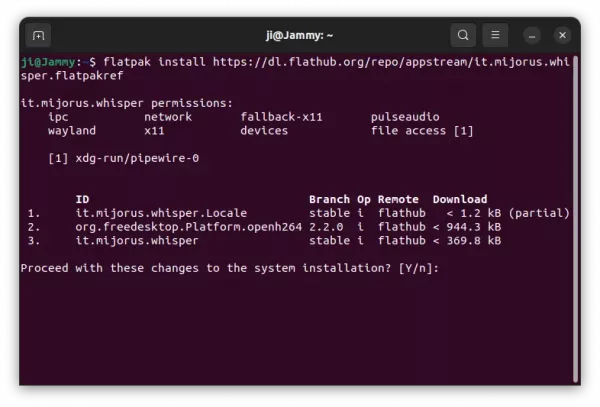600x407 pixels.
Task: Click the network permission
Action: coord(168,117)
